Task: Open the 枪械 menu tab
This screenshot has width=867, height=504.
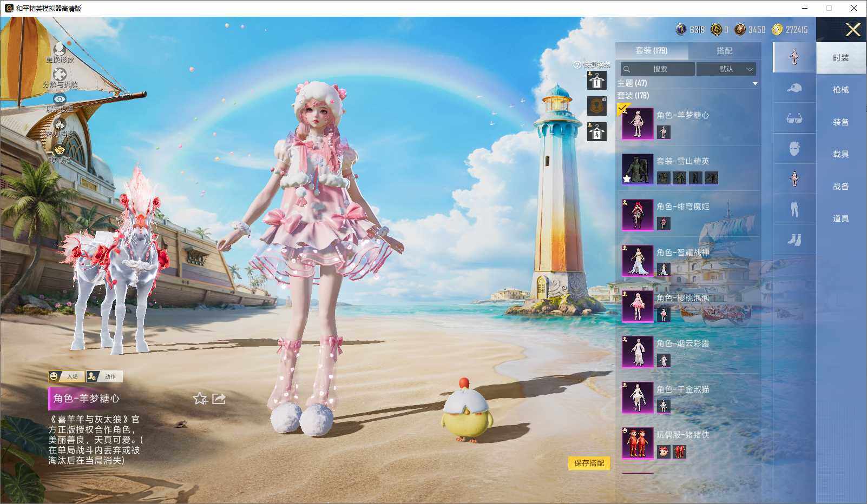Action: click(841, 90)
